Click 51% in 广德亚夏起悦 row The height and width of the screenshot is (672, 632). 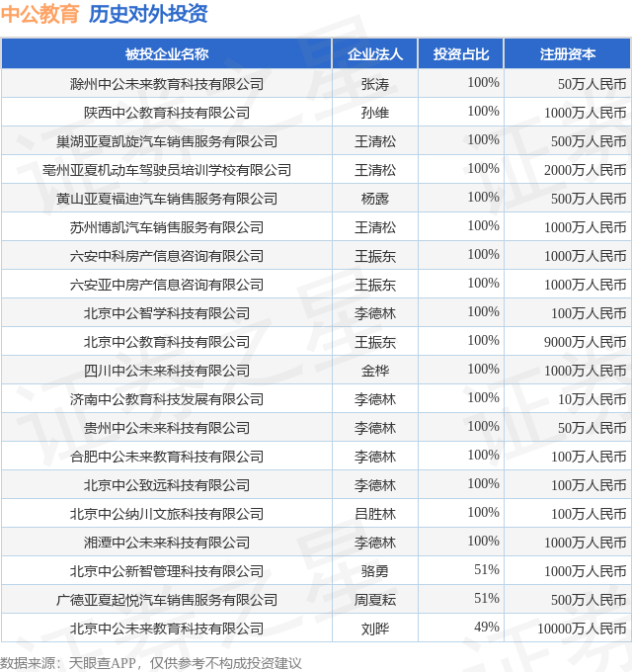click(x=487, y=598)
